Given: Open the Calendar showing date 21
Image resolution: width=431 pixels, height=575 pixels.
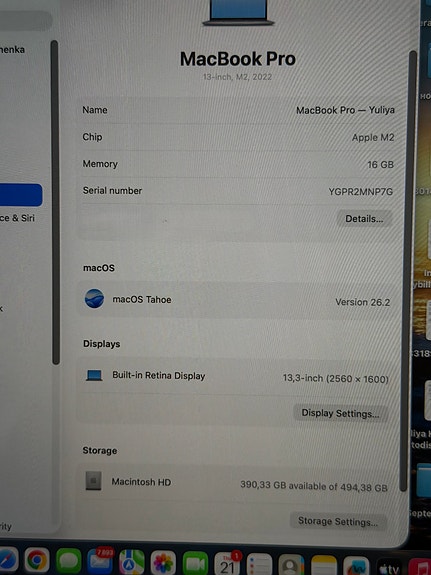Looking at the screenshot, I should 227,564.
